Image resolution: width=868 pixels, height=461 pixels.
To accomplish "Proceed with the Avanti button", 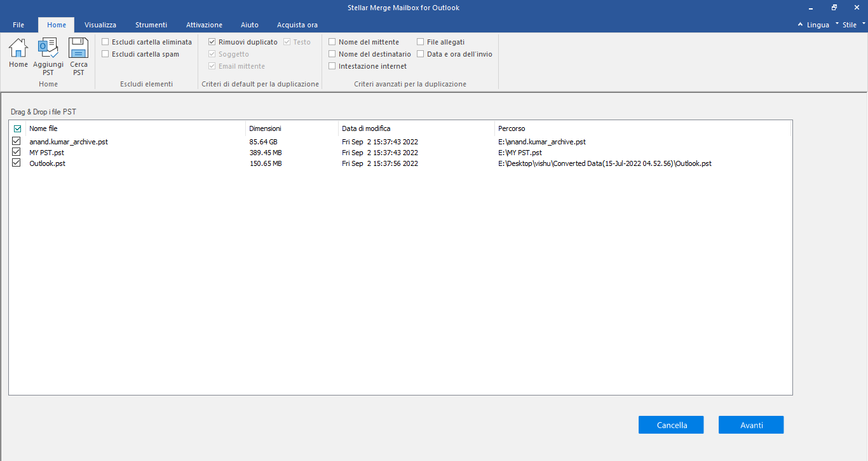I will click(751, 425).
